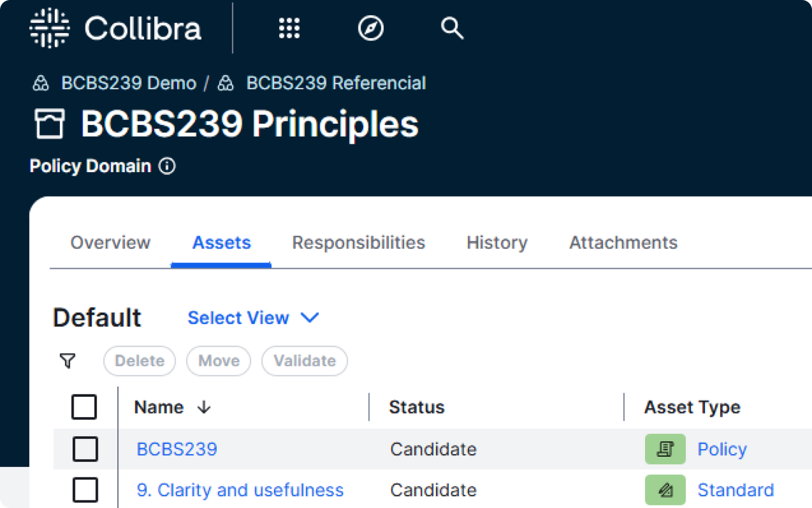The image size is (812, 508).
Task: Click the Standard asset type link
Action: pyautogui.click(x=736, y=490)
